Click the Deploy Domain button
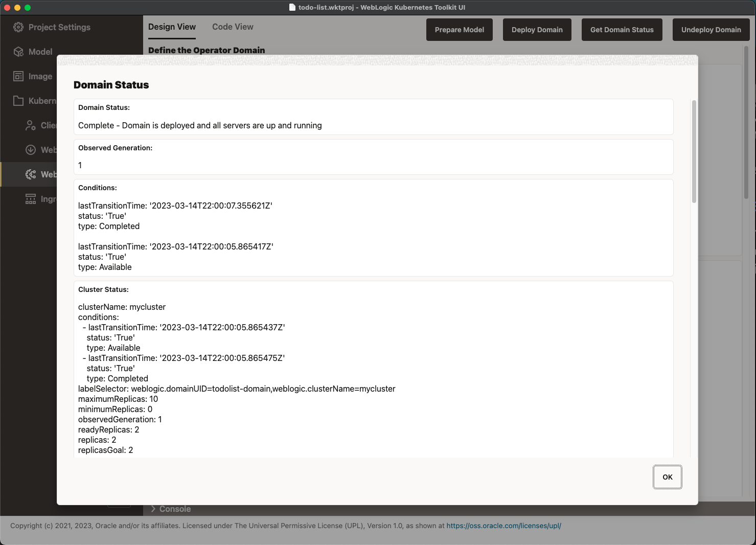 537,30
